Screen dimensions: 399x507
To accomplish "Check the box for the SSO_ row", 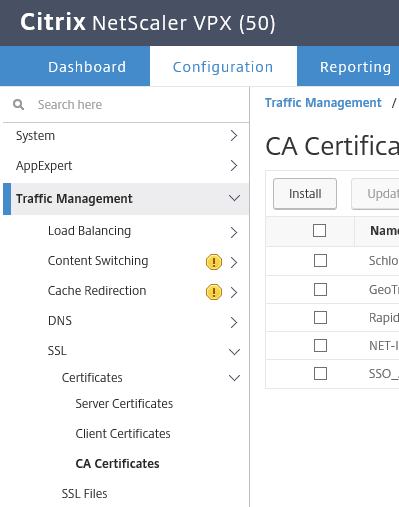I will (320, 373).
